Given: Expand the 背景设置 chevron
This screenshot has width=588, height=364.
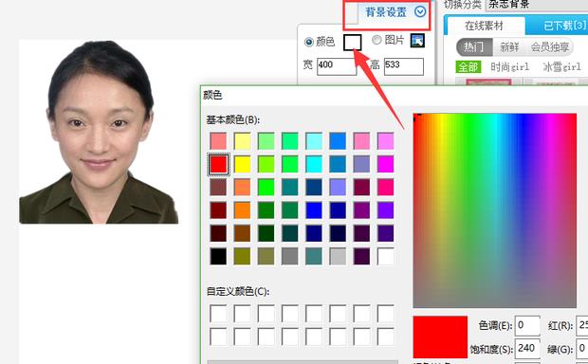Looking at the screenshot, I should (x=420, y=11).
